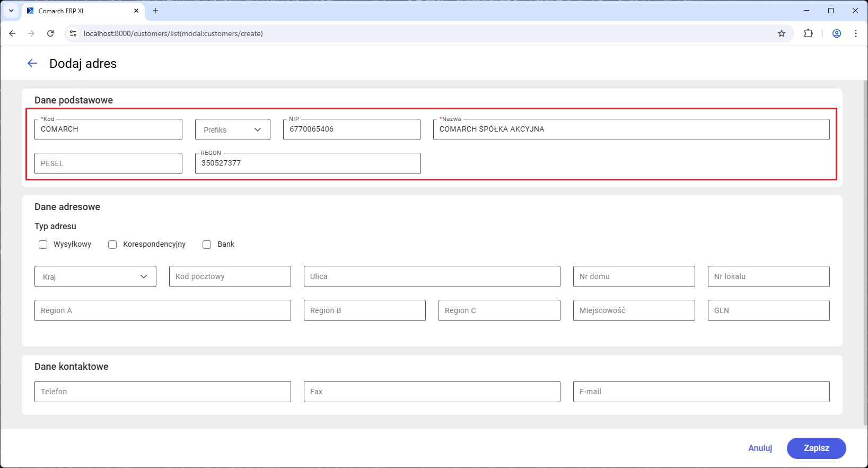Open the Chrome three-dot menu
Screen dimensions: 868x468
(855, 33)
